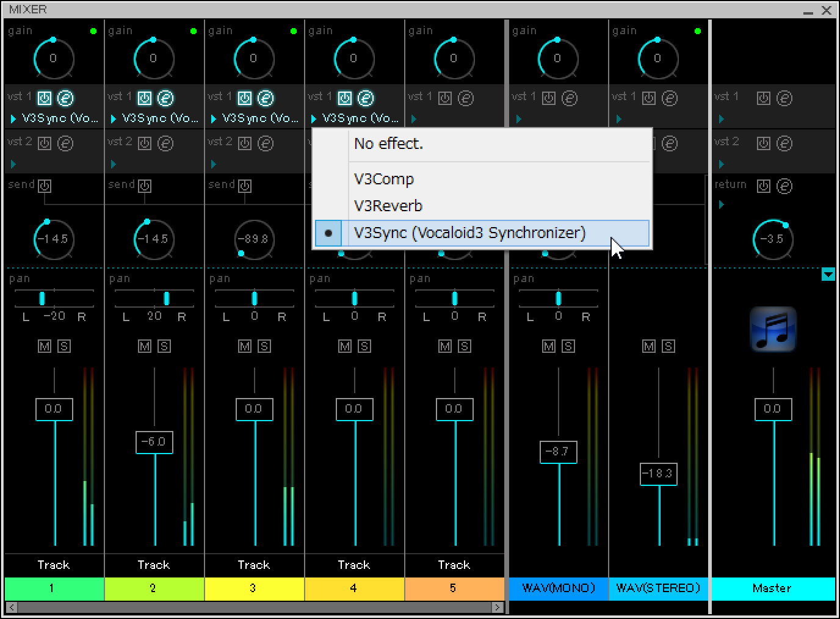The height and width of the screenshot is (619, 840).
Task: Open vst 1 effect editor on WAV(STEREO)
Action: pos(670,98)
